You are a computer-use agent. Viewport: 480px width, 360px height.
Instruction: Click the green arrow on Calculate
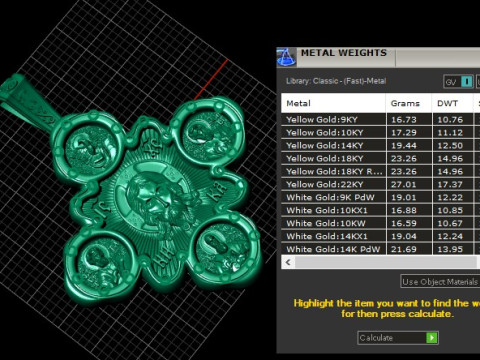click(432, 338)
